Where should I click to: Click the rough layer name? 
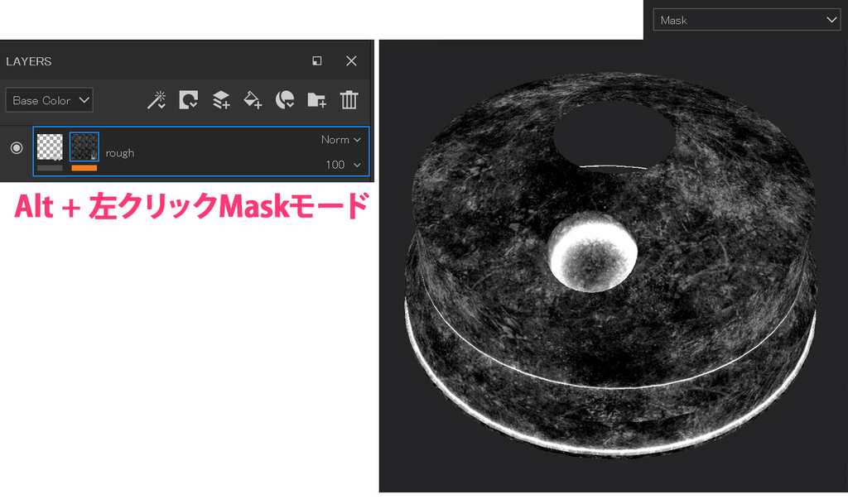click(x=120, y=153)
